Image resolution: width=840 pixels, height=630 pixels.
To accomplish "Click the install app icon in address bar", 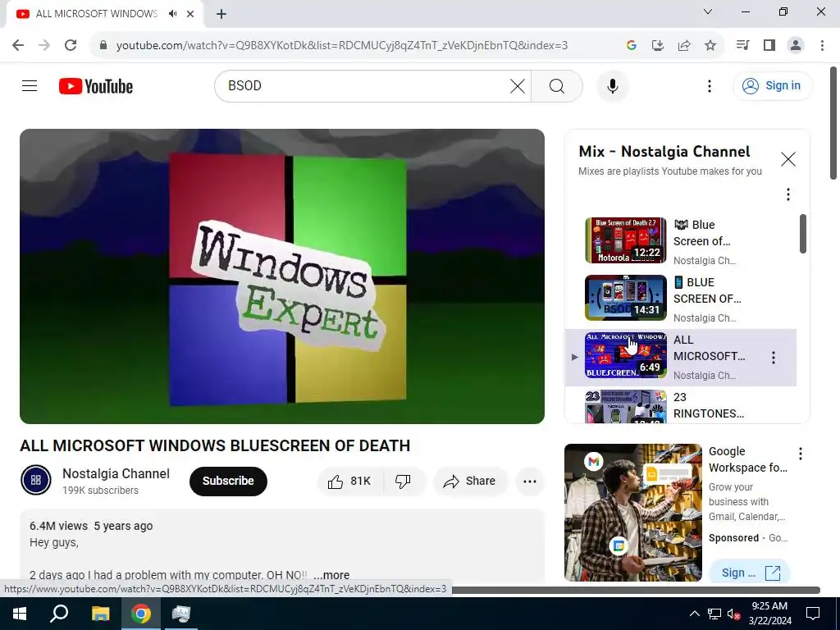I will click(x=657, y=45).
